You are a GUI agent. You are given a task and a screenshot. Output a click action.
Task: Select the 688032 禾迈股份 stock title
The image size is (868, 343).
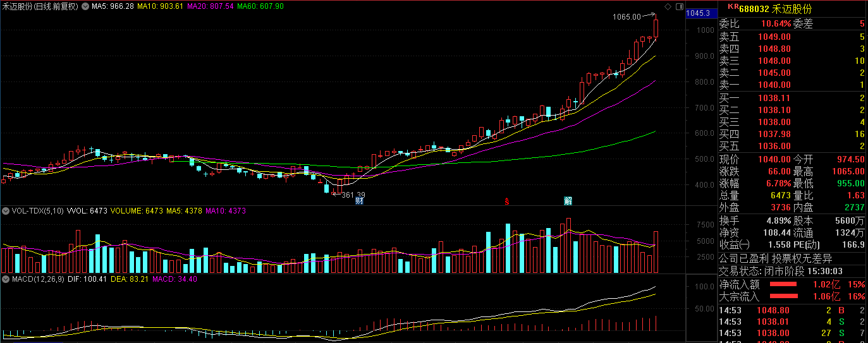point(775,9)
